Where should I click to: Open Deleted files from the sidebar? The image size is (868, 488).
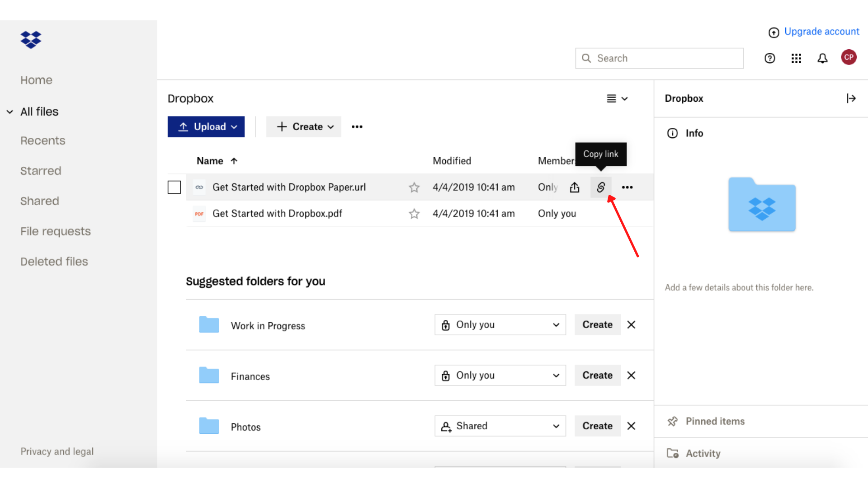(x=54, y=261)
